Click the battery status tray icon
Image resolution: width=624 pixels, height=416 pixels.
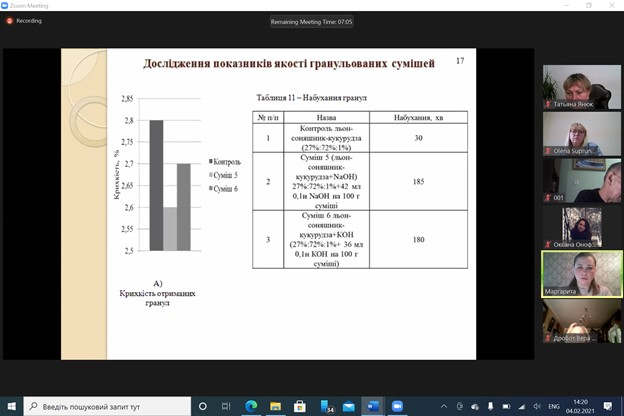click(x=506, y=406)
